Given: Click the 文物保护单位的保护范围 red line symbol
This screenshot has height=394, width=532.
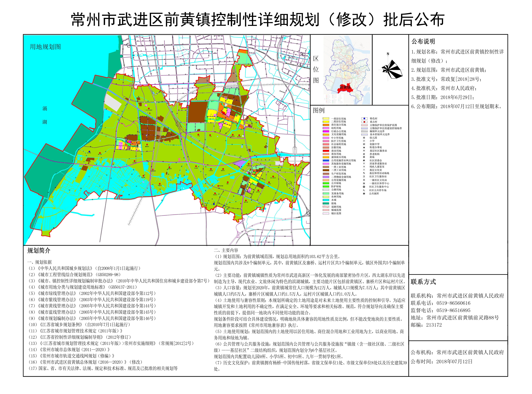Looking at the screenshot, I should click(x=364, y=125).
